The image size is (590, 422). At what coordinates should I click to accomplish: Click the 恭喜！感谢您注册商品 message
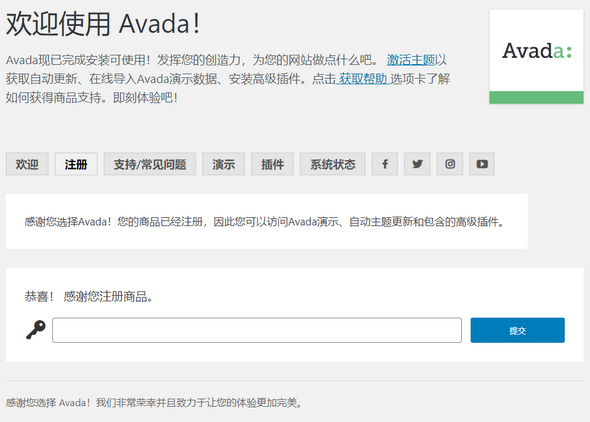[x=89, y=297]
